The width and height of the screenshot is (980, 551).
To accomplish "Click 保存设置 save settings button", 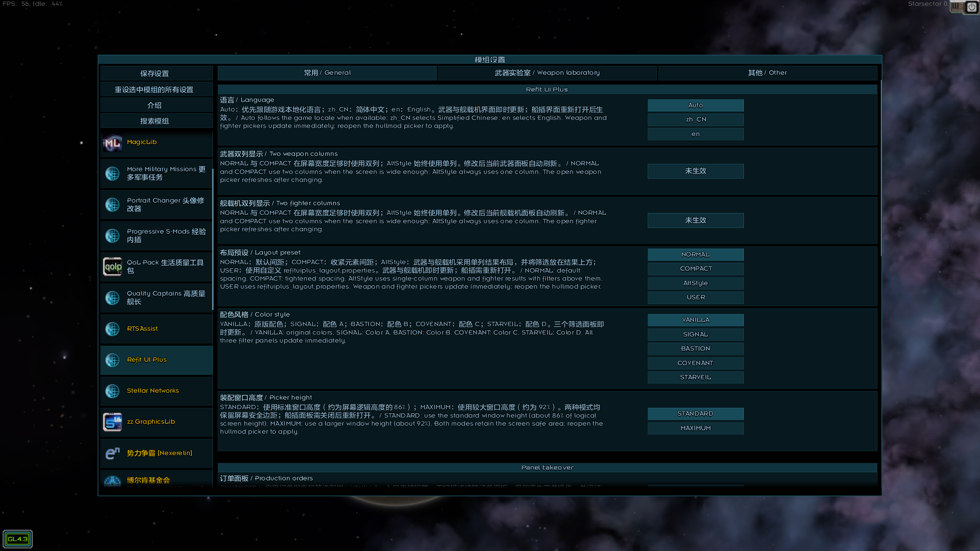I will point(157,73).
